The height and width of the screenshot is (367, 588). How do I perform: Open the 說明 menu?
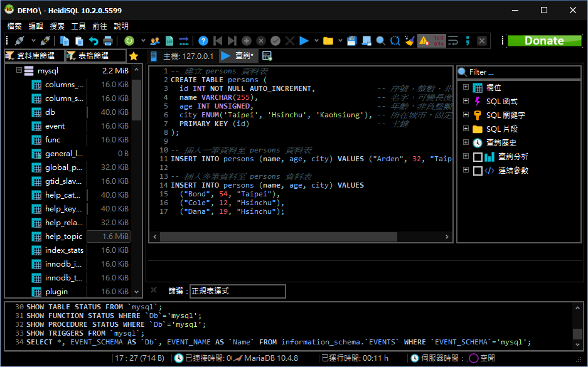[x=121, y=26]
